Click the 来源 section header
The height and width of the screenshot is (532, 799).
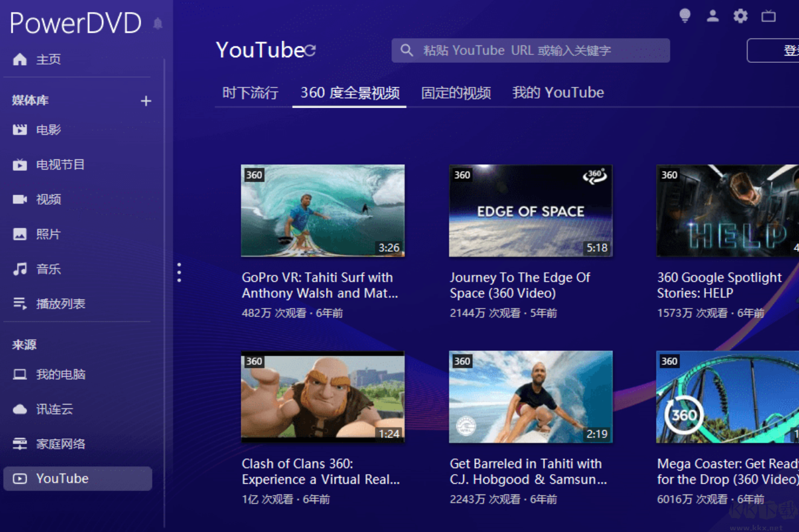24,345
